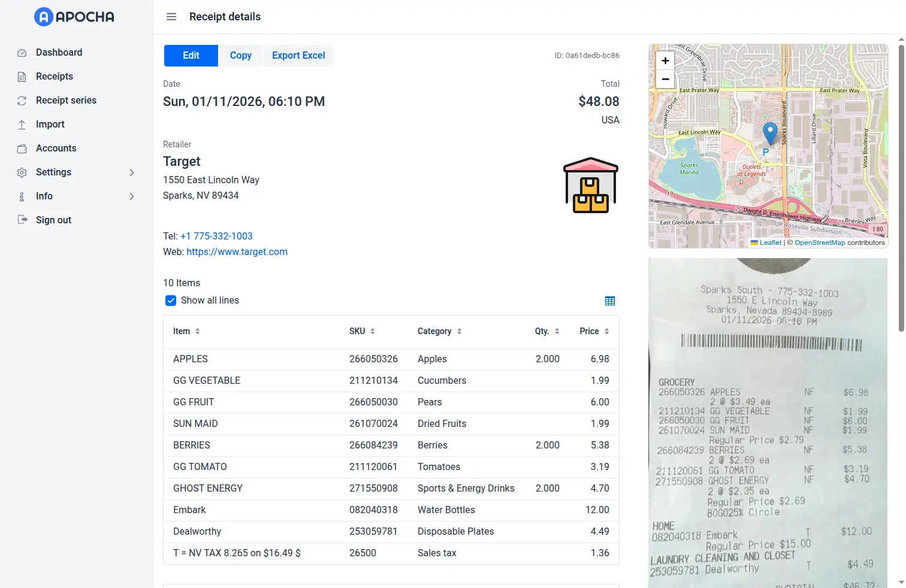Zoom in on the map with the plus control
Viewport: 906px width, 588px height.
coord(665,60)
